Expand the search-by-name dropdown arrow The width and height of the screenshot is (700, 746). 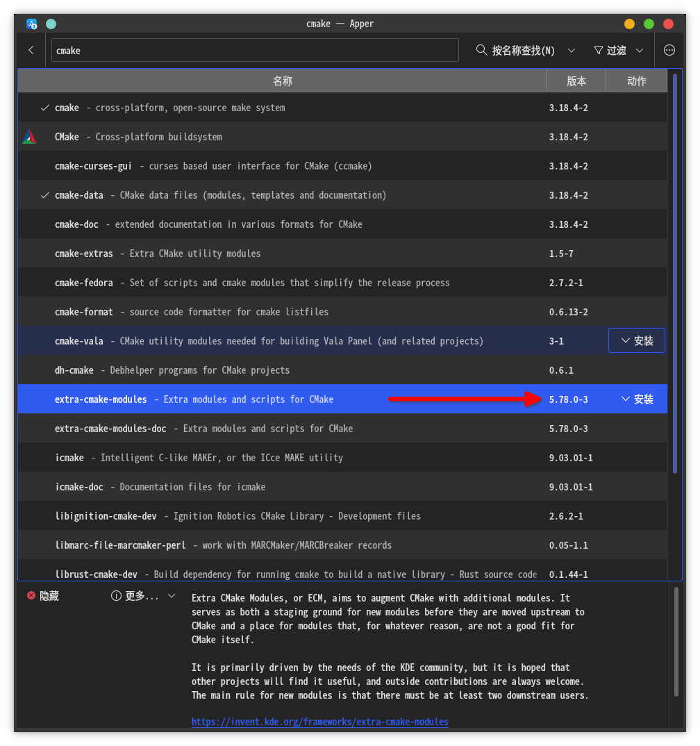coord(572,51)
